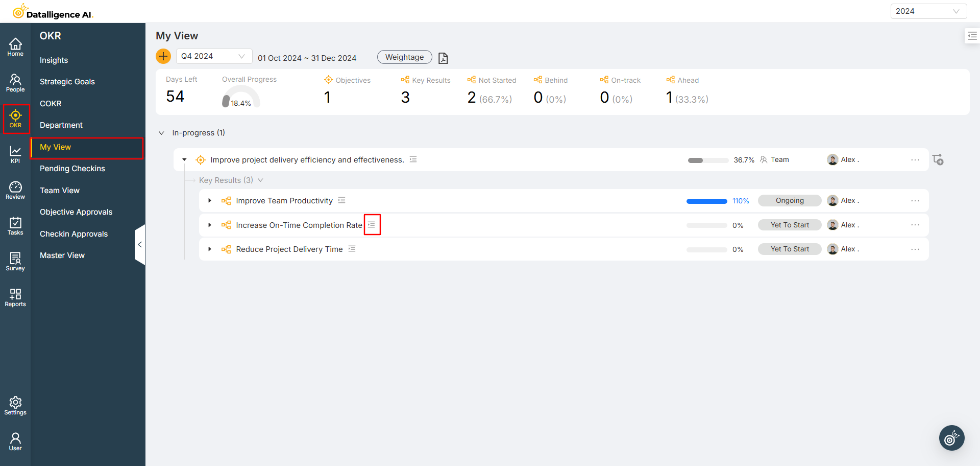Screen dimensions: 980x466
Task: Open the People section icon
Action: click(x=15, y=83)
